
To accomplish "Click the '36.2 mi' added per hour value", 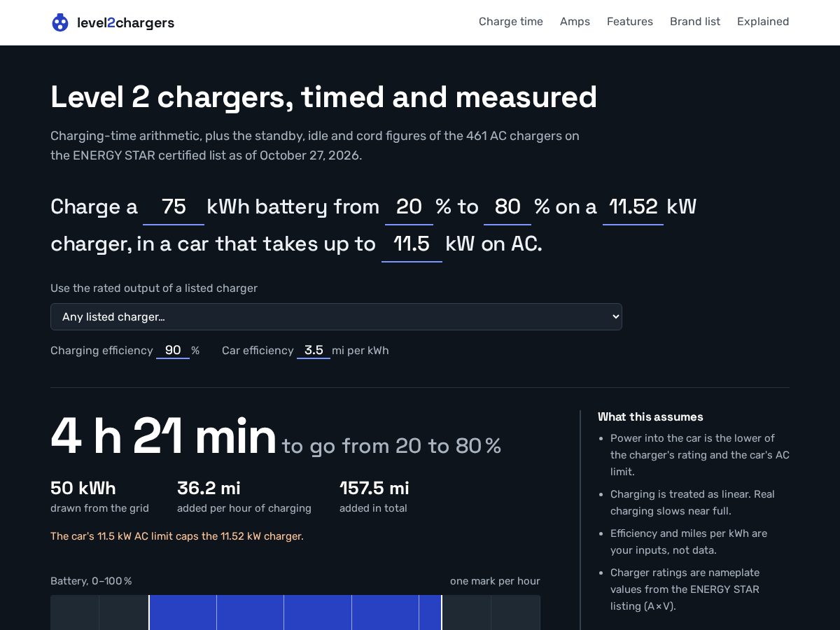I will coord(209,488).
